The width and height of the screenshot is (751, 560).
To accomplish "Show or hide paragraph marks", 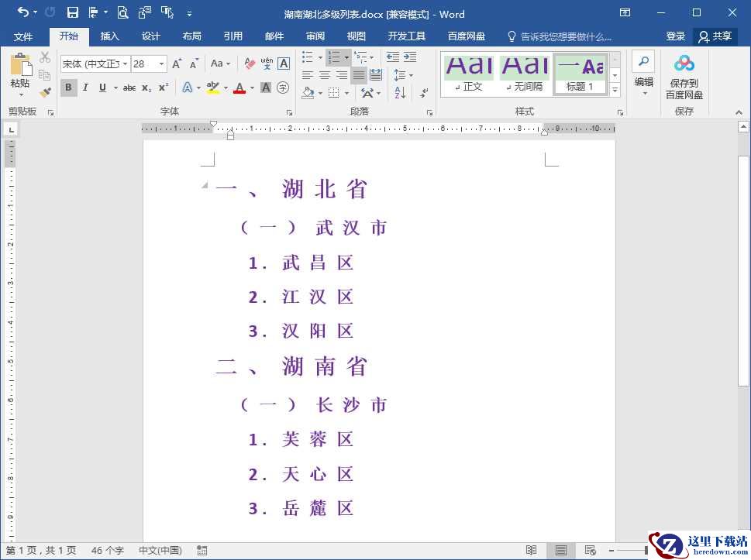I will [424, 92].
